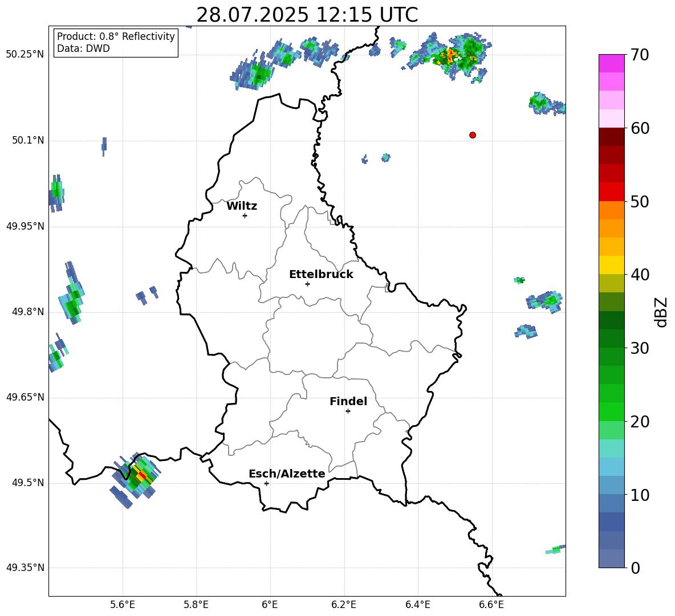Click the 6°E longitude tick label

(270, 605)
